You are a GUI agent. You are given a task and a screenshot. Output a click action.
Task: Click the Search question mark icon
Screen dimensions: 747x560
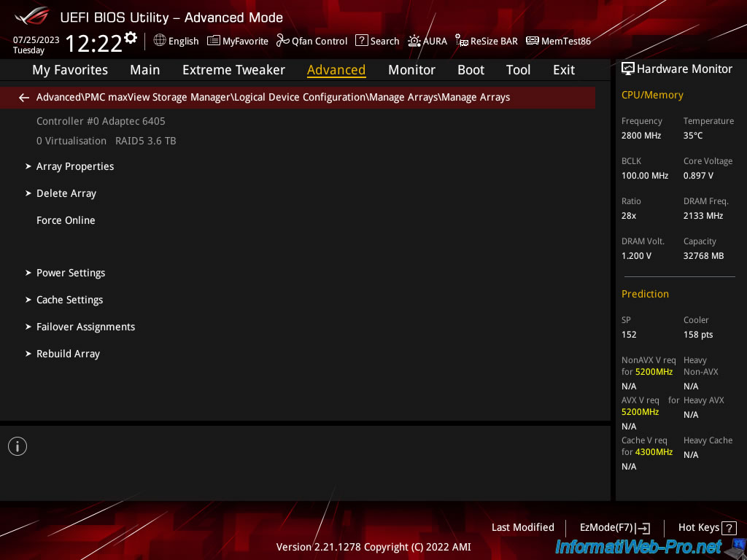(362, 41)
